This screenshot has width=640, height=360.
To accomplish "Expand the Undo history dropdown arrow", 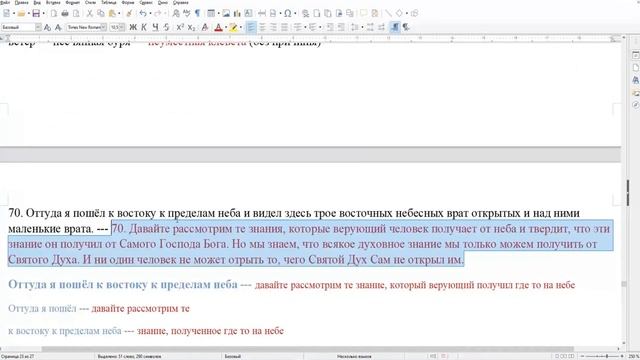I will pyautogui.click(x=150, y=13).
